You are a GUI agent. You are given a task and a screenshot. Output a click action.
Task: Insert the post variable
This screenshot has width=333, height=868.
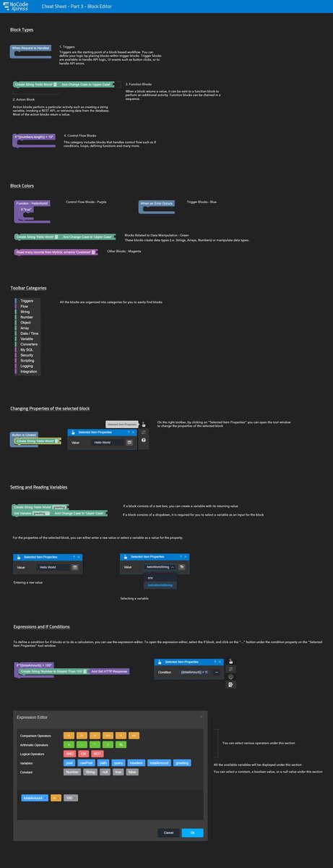pos(69,763)
